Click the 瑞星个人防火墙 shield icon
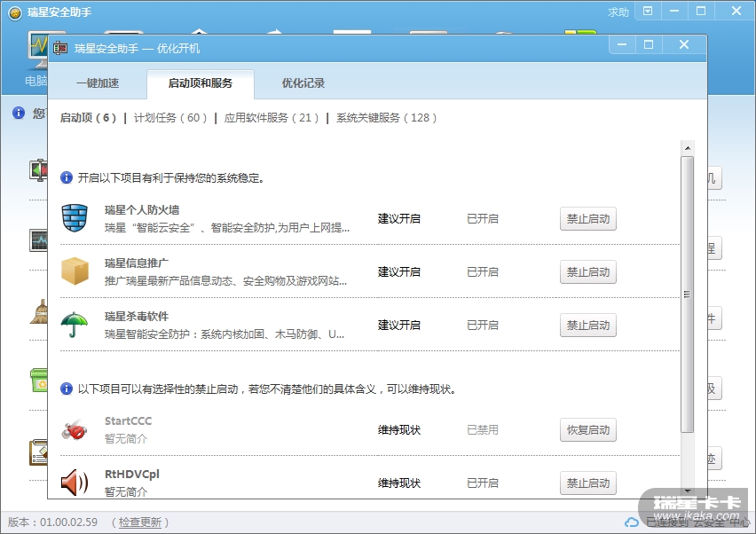This screenshot has width=756, height=534. pos(75,218)
